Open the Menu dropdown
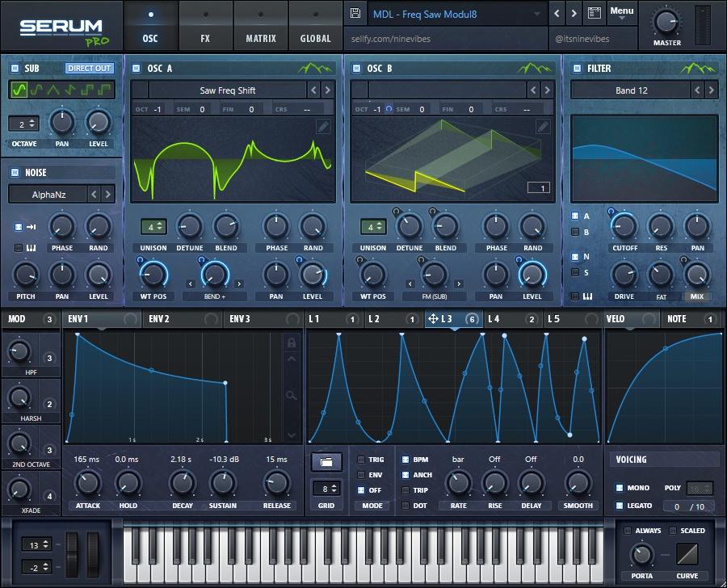 tap(622, 13)
